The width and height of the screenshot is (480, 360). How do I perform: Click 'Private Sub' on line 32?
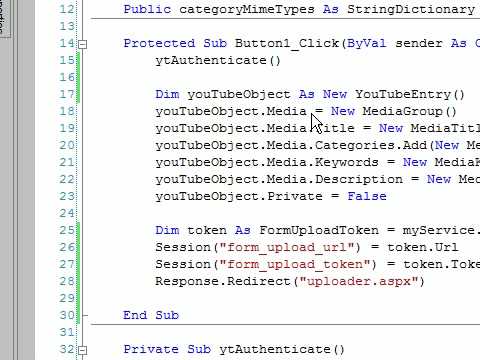coord(167,349)
